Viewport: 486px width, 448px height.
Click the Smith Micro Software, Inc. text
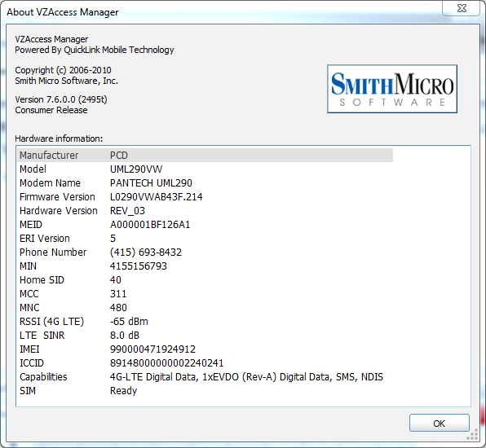66,81
